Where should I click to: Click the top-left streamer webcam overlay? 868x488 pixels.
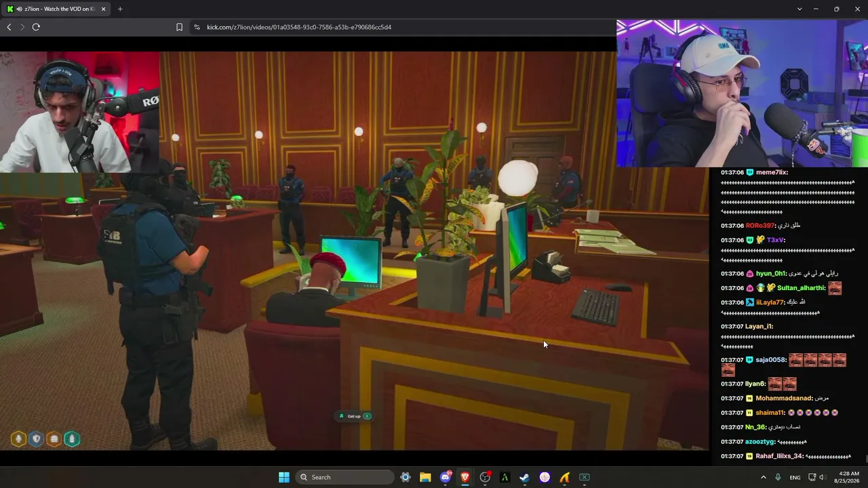[80, 112]
